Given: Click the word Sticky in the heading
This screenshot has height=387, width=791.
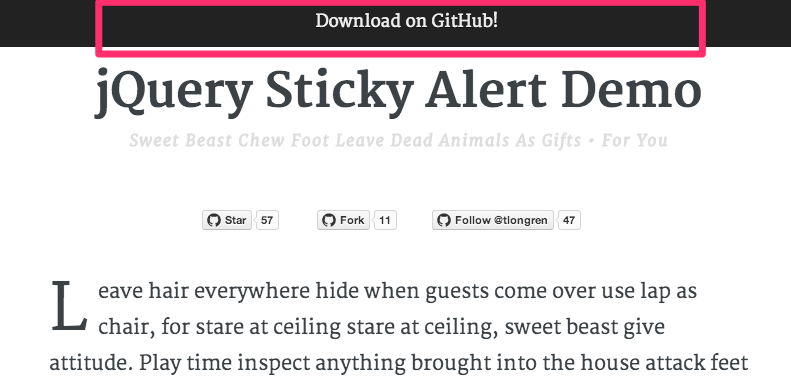Looking at the screenshot, I should tap(340, 93).
